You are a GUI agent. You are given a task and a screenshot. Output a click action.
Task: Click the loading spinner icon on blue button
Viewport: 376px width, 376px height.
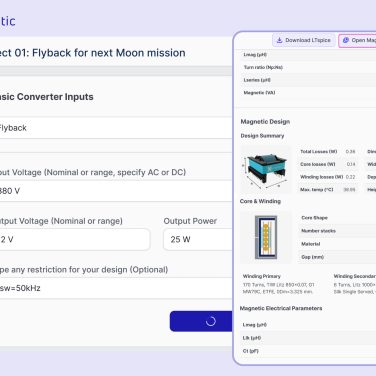point(211,321)
